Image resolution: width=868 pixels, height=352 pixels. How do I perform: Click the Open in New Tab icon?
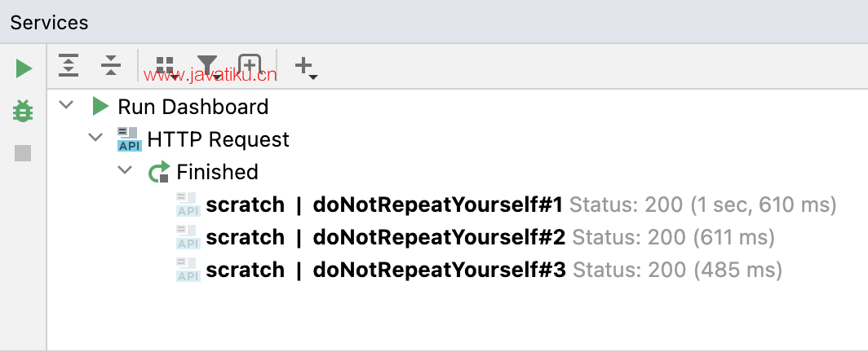[x=249, y=65]
